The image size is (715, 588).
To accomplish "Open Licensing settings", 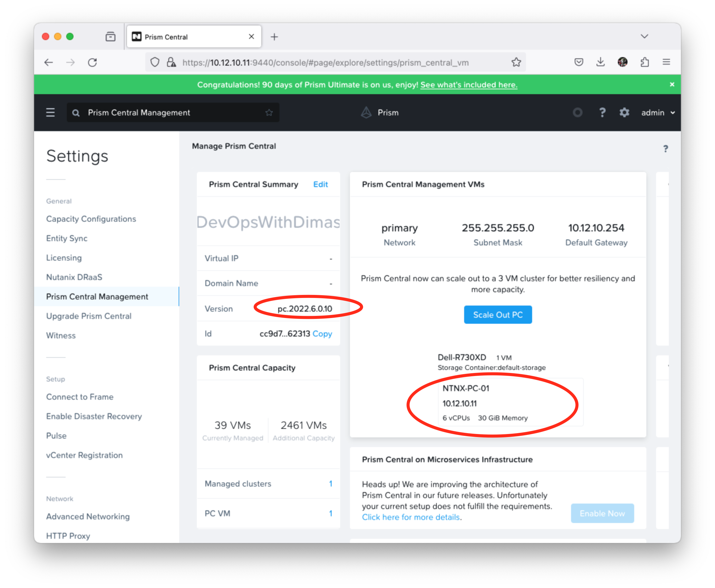I will 64,258.
